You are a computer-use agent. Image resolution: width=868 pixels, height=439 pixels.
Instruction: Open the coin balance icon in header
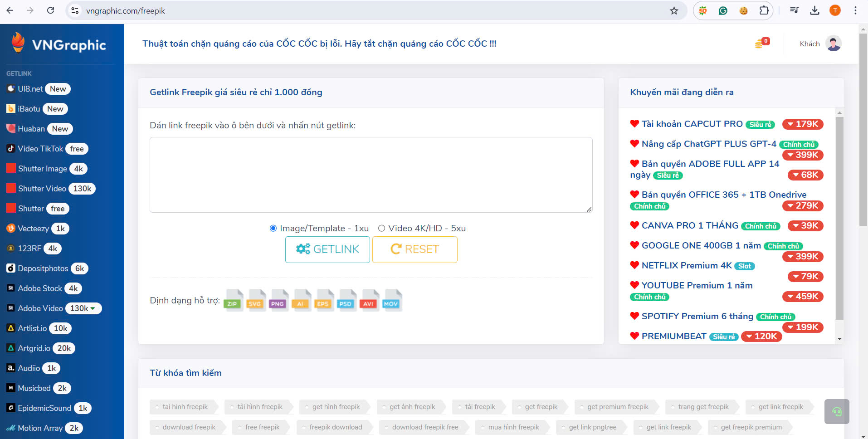point(762,43)
